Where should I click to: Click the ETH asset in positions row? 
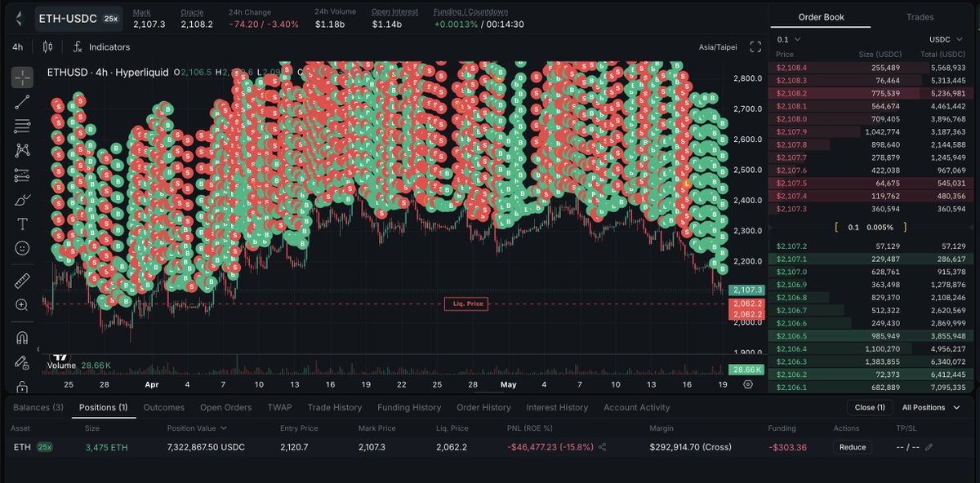[x=21, y=447]
